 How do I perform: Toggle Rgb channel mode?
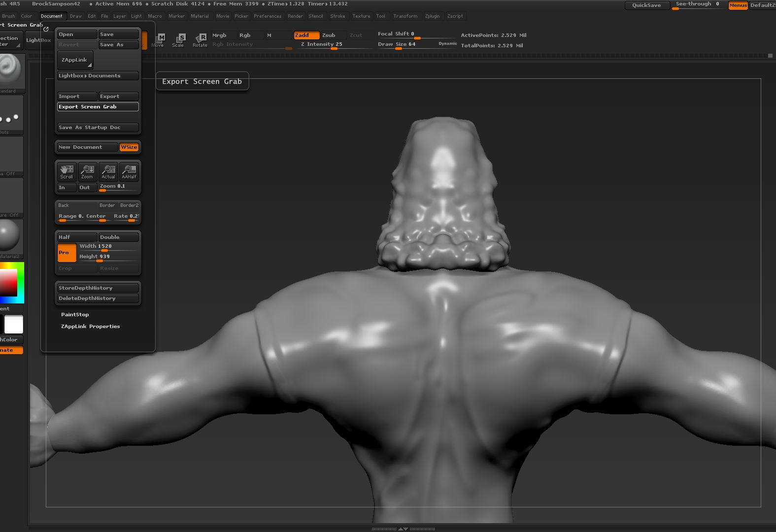coord(250,35)
